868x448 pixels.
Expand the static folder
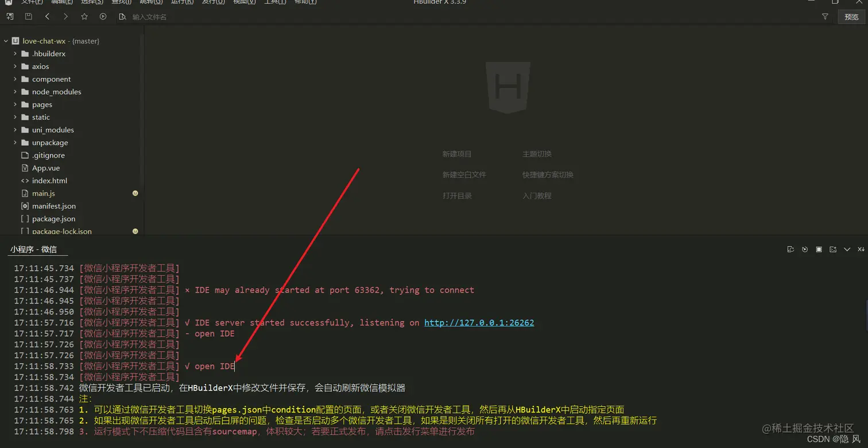(x=15, y=117)
